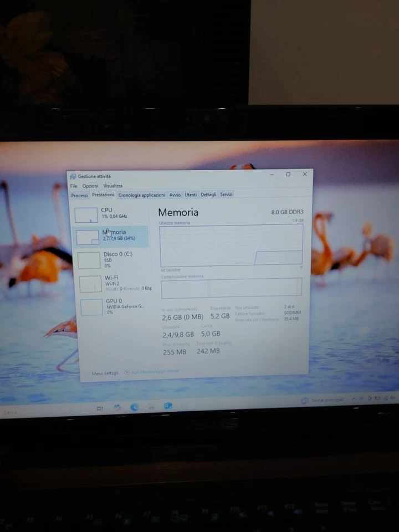Click the Gestione attività title icon
The image size is (399, 532).
[73, 176]
